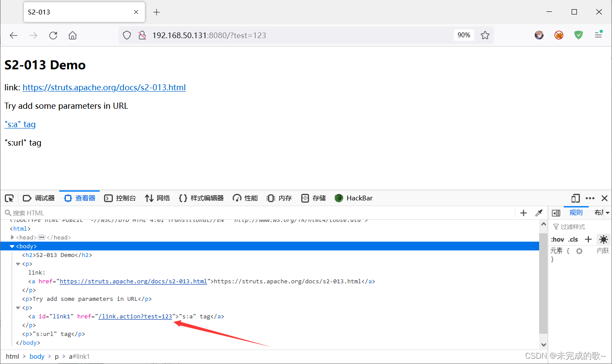Go back to the previous page
This screenshot has height=364, width=612.
pyautogui.click(x=14, y=36)
